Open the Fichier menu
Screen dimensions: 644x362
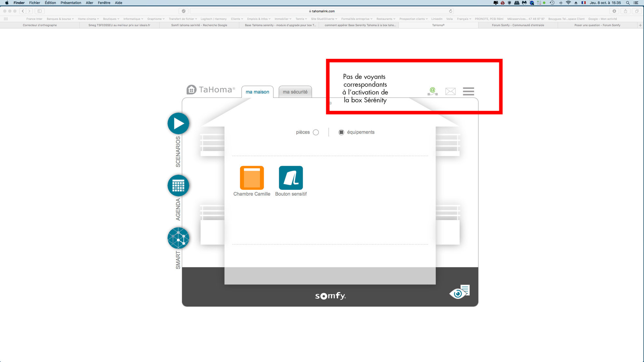[x=34, y=3]
